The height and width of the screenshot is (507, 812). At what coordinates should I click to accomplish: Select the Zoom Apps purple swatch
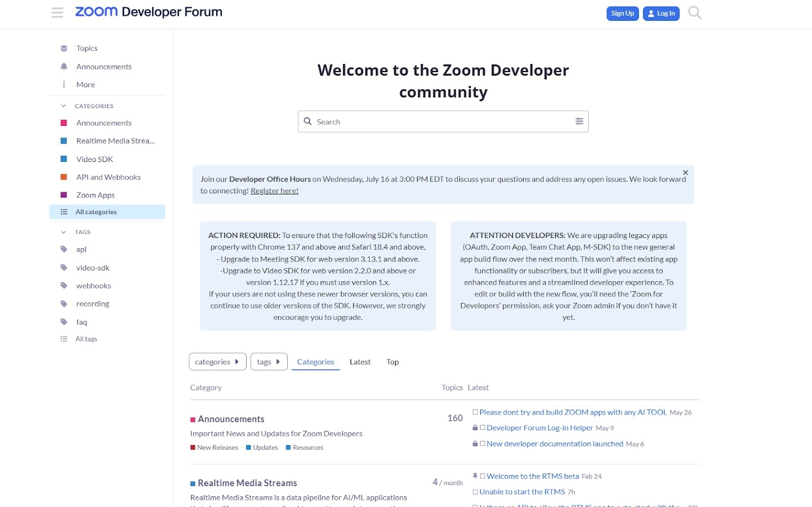[x=64, y=195]
